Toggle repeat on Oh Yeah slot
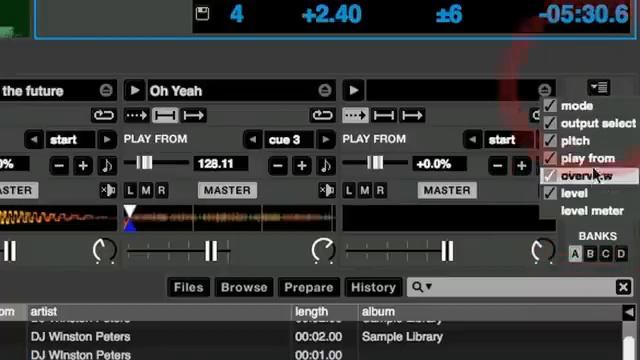Viewport: 640px width, 360px height. pos(322,116)
